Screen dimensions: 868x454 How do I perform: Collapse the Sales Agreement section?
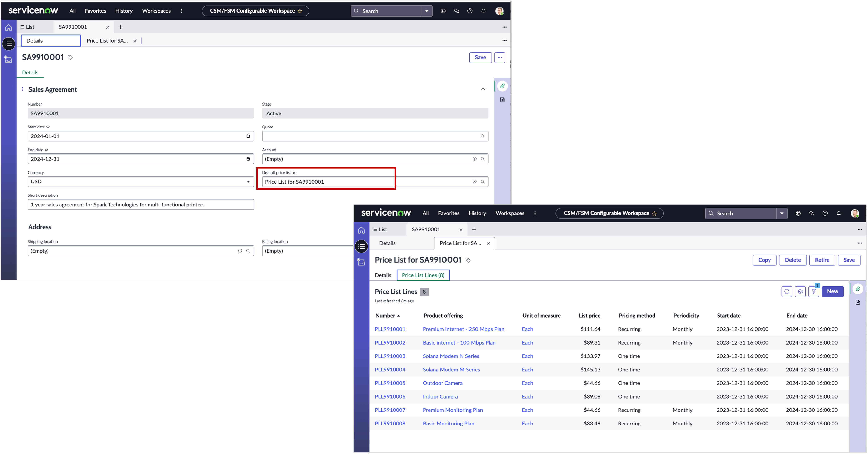(483, 89)
